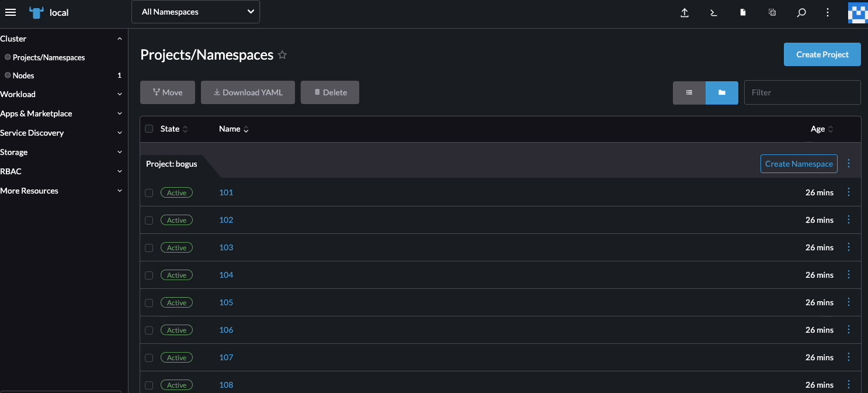Check the select-all checkbox in table header
Screen dimensions: 868x393
tap(149, 128)
